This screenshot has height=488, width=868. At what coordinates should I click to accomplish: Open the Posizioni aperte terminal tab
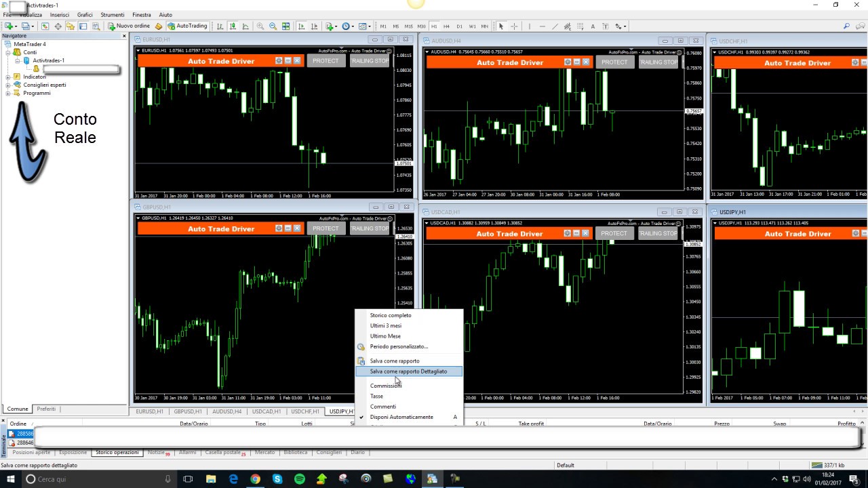(31, 452)
